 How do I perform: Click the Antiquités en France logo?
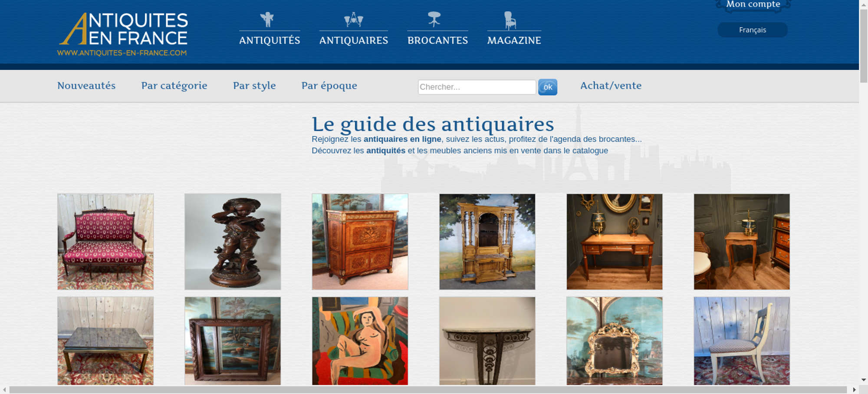123,34
